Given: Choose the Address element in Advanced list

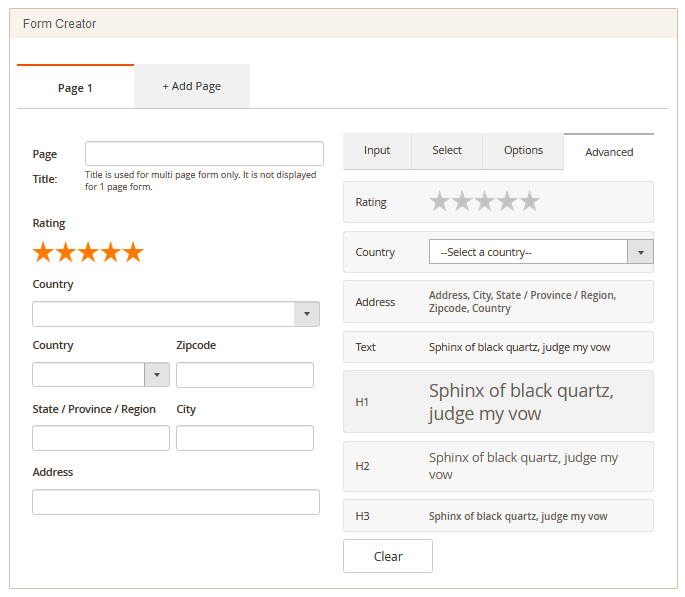Looking at the screenshot, I should tap(498, 302).
